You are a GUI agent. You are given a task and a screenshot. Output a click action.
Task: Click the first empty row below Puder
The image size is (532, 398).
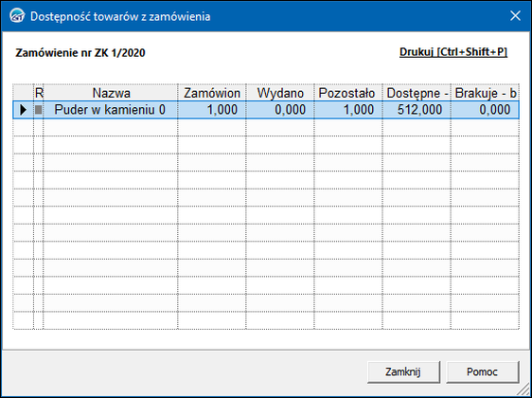pyautogui.click(x=266, y=127)
